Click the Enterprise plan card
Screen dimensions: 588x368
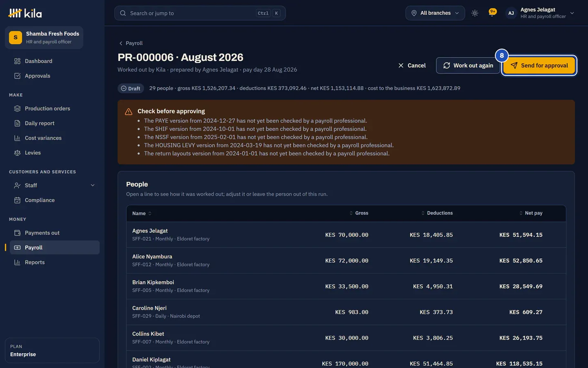[52, 350]
